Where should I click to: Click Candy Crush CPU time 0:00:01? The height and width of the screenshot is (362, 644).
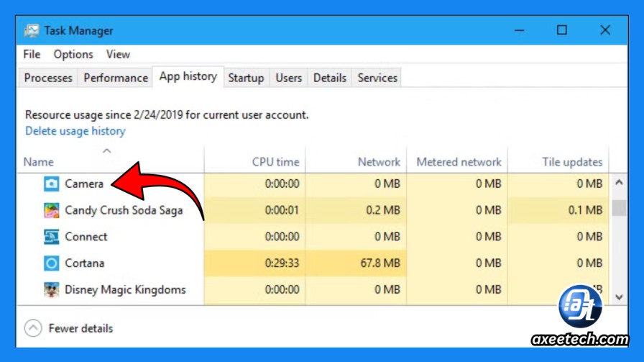point(282,210)
